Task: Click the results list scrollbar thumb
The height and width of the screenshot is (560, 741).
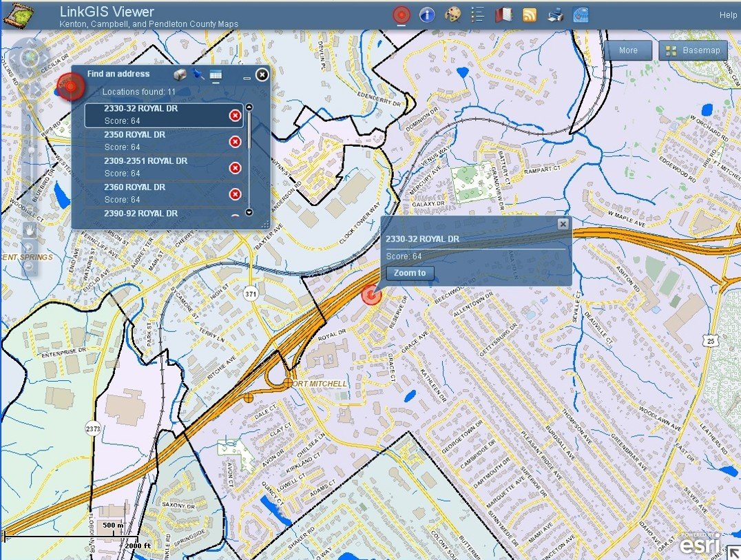Action: [x=249, y=130]
